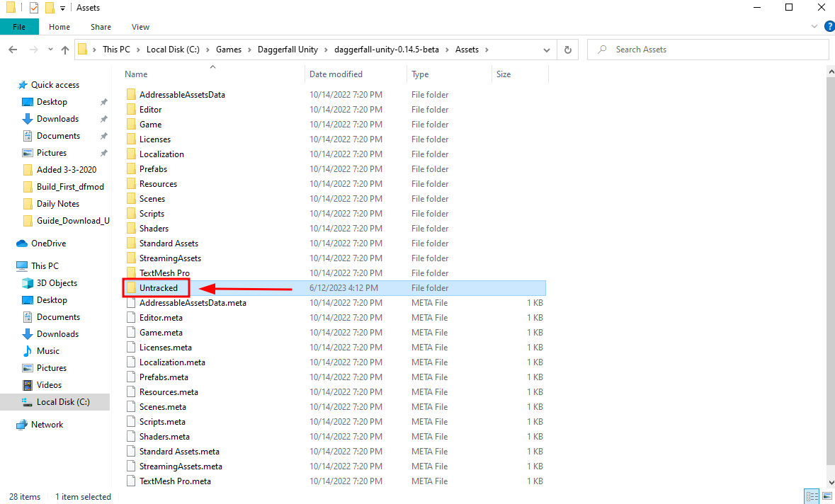Image resolution: width=835 pixels, height=504 pixels.
Task: Select Local Disk (C:) in the address breadcrumb
Action: pos(173,50)
